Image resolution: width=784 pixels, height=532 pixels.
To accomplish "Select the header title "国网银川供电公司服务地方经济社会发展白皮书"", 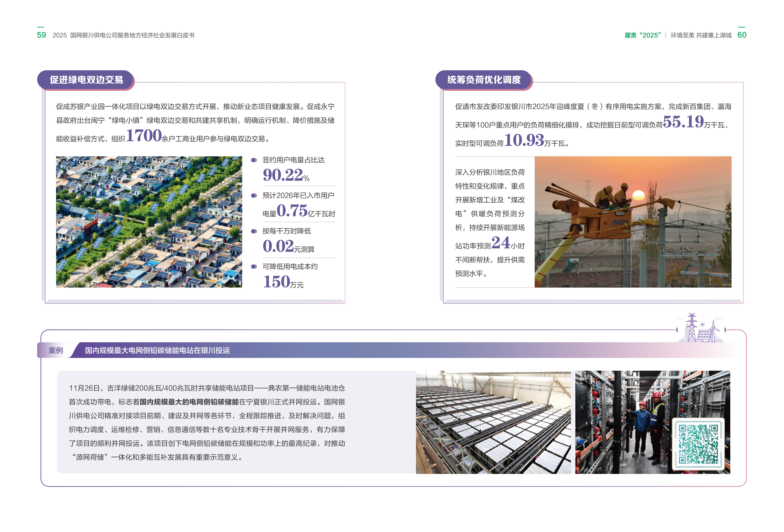I will pyautogui.click(x=132, y=35).
